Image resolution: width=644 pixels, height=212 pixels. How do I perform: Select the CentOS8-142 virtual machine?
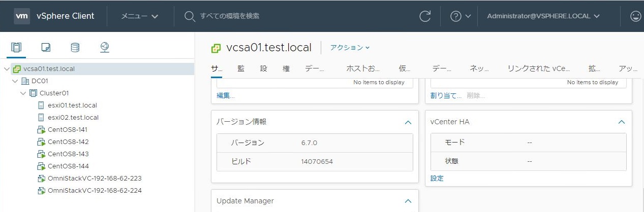tap(68, 142)
